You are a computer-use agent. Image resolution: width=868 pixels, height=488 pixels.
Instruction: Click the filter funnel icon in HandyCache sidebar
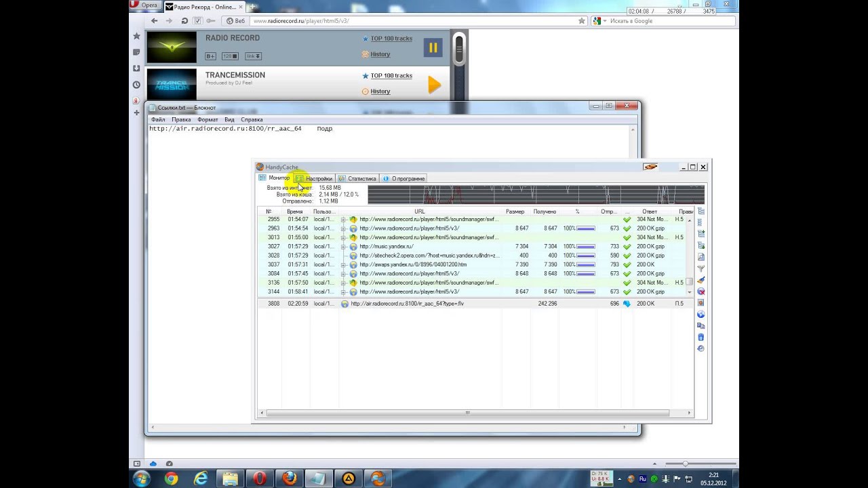point(701,269)
